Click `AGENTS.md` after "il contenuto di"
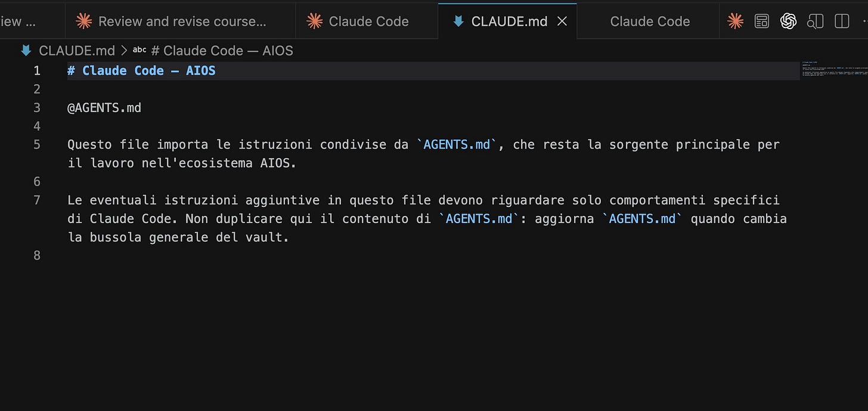Screen dimensions: 868x411 pos(479,218)
